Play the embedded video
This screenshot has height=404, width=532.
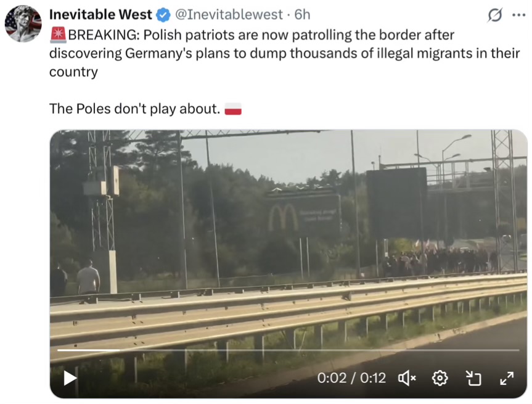click(x=70, y=378)
